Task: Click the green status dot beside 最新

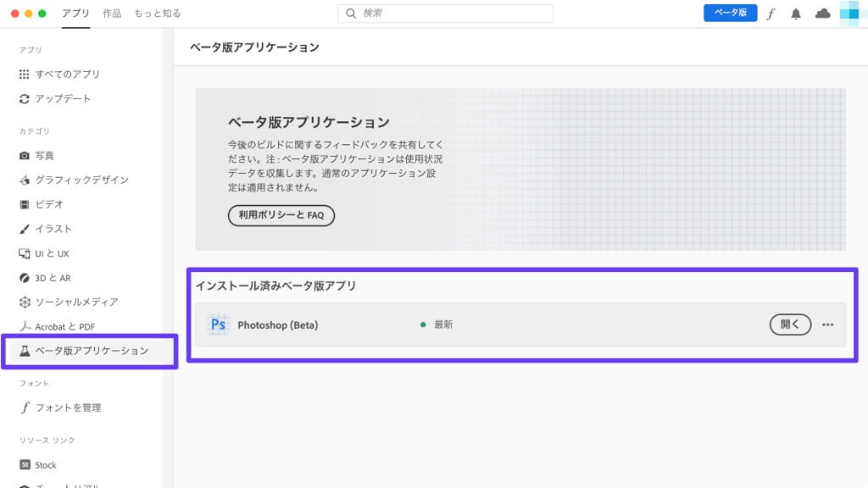Action: coord(423,324)
